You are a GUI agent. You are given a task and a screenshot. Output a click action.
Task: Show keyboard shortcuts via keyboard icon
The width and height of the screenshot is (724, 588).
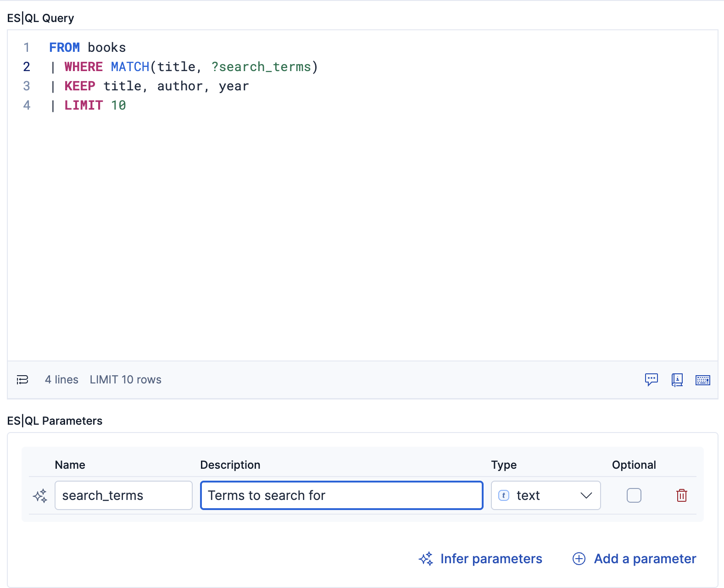coord(702,380)
